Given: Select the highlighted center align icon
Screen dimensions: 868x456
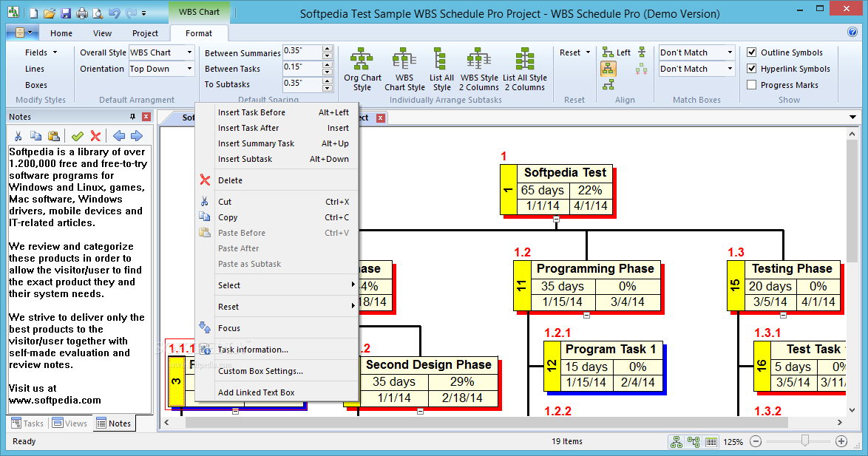Looking at the screenshot, I should [x=608, y=69].
